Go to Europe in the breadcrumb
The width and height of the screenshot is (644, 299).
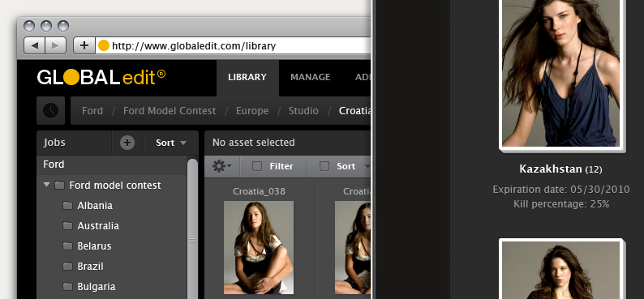point(252,111)
